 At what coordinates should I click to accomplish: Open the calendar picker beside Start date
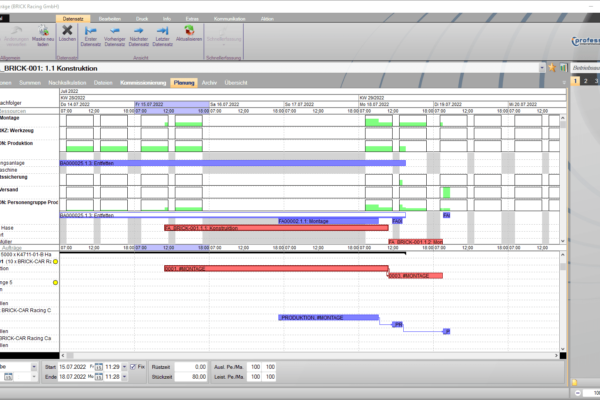[x=99, y=367]
